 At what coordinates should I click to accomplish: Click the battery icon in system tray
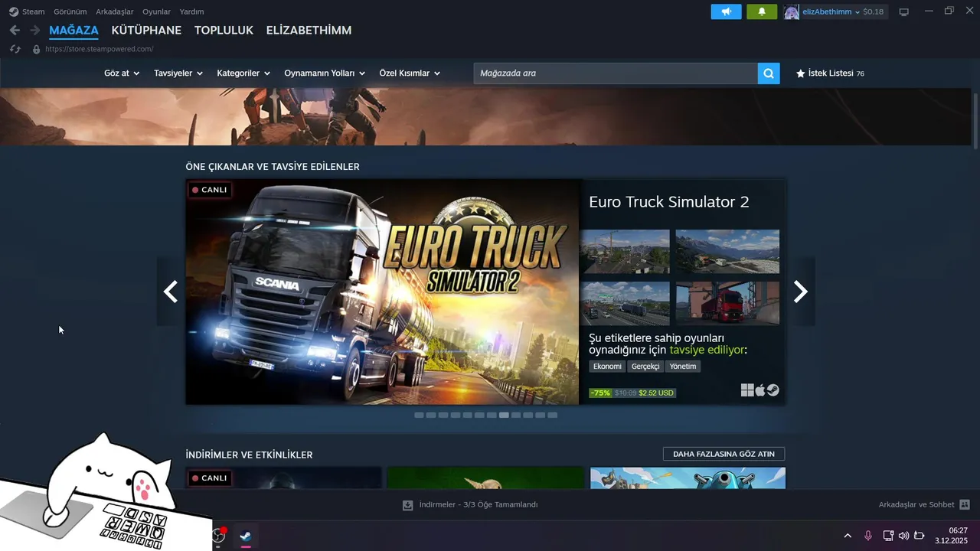coord(920,536)
